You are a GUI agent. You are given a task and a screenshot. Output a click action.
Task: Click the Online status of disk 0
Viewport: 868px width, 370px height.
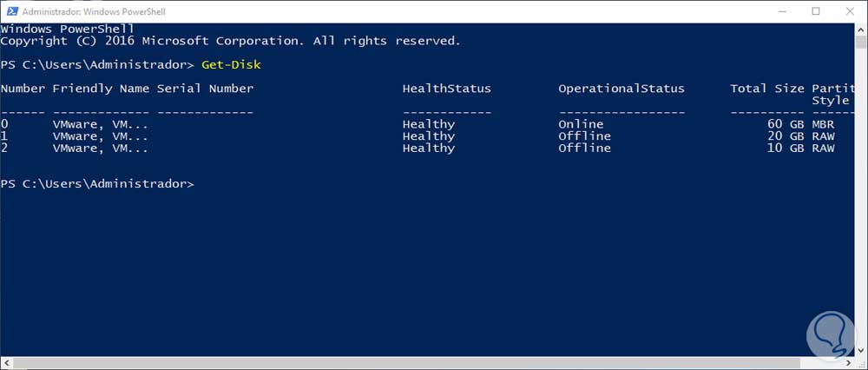pyautogui.click(x=581, y=124)
